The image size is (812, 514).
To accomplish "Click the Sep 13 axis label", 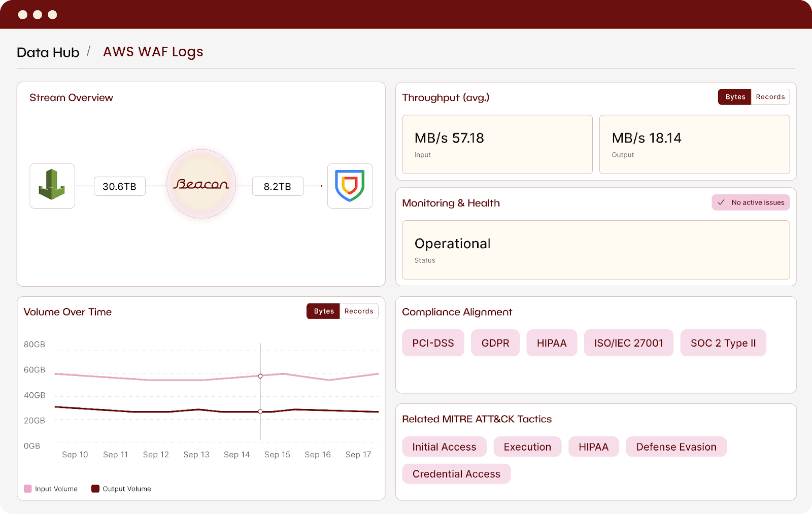I will pos(196,455).
